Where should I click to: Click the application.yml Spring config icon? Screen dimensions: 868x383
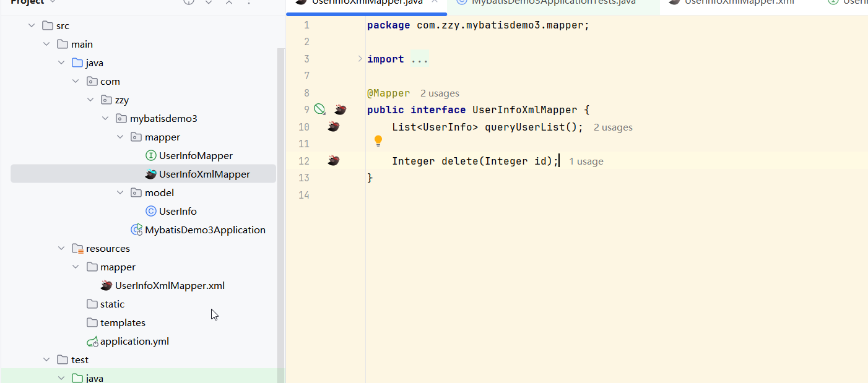click(x=92, y=342)
